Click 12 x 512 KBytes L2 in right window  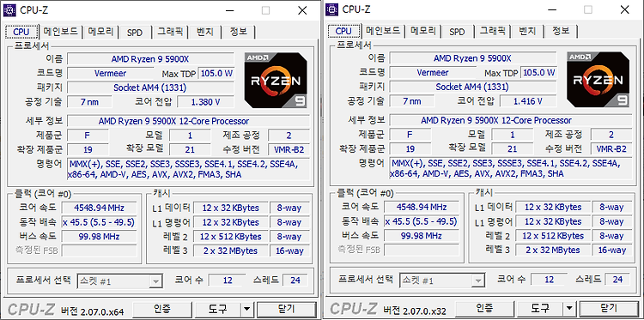553,236
